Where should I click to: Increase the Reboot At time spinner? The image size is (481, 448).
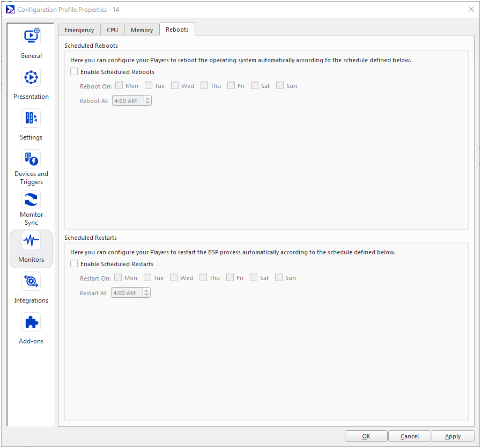point(147,98)
